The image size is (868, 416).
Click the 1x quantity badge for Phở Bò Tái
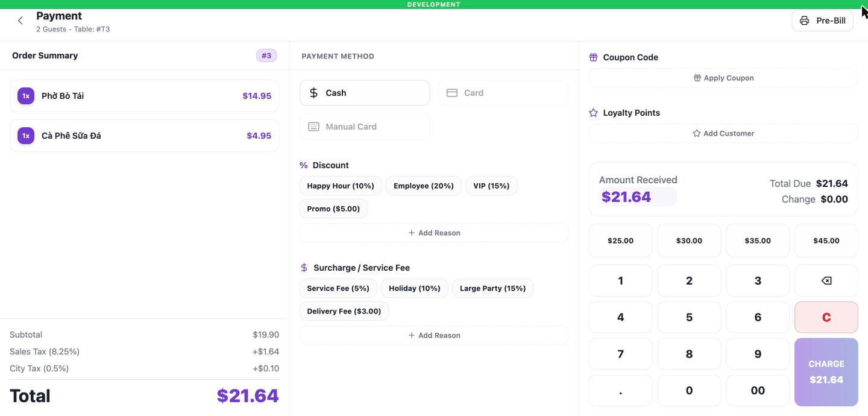tap(26, 96)
